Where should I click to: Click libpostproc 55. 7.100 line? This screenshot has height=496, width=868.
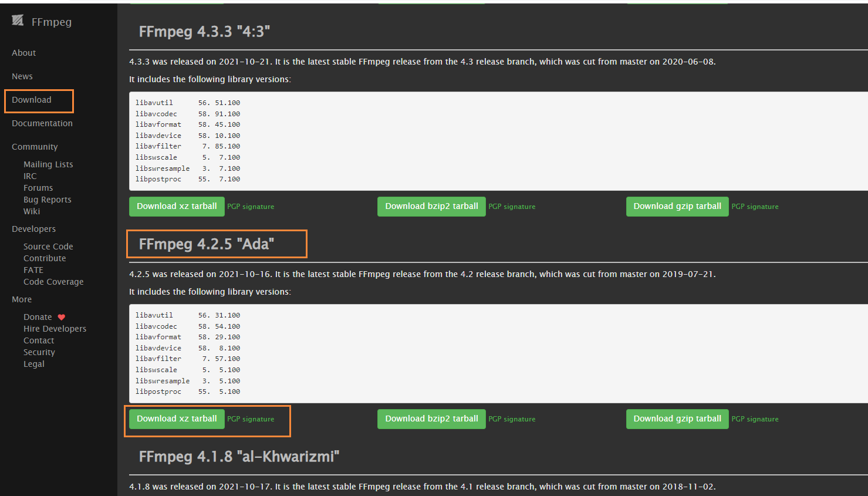coord(188,179)
